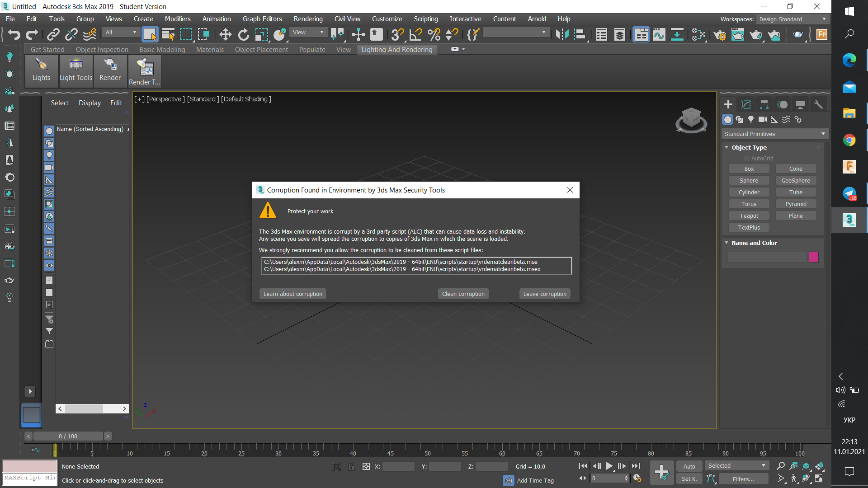This screenshot has height=488, width=868.
Task: Open the Workspaces Design Standard dropdown
Action: pos(793,19)
